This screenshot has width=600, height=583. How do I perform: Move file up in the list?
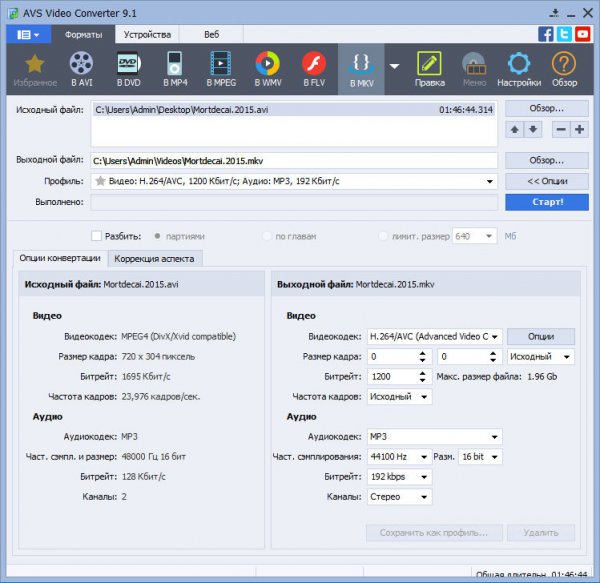(514, 130)
